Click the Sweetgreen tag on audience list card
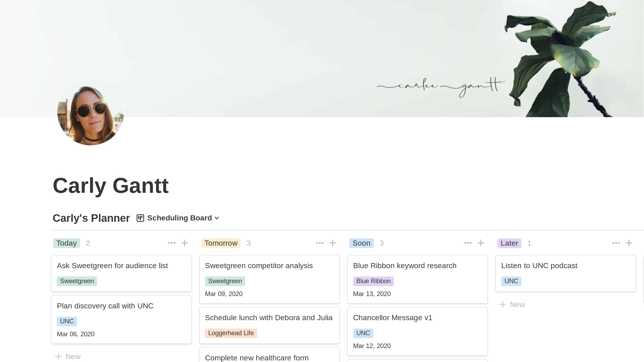Image resolution: width=644 pixels, height=362 pixels. 77,281
